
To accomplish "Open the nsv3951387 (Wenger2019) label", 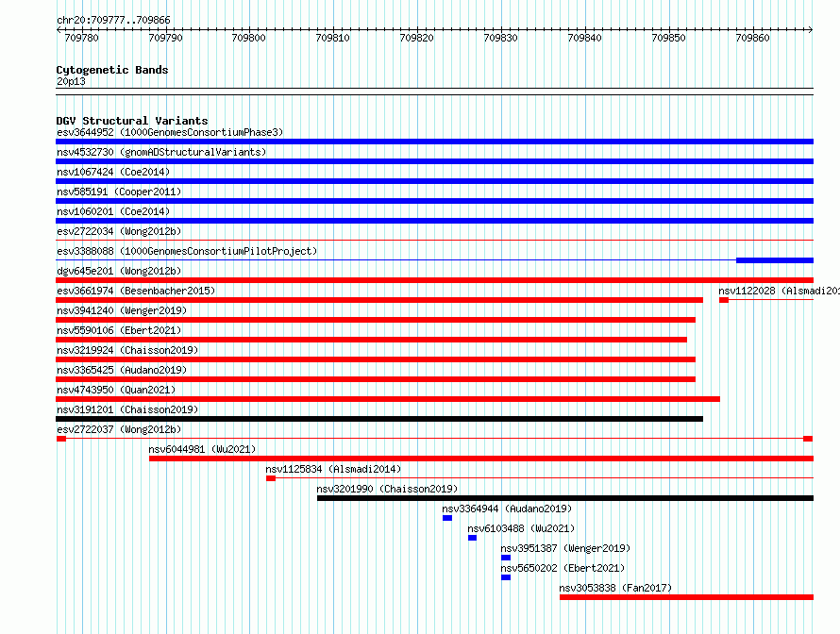I will 565,548.
